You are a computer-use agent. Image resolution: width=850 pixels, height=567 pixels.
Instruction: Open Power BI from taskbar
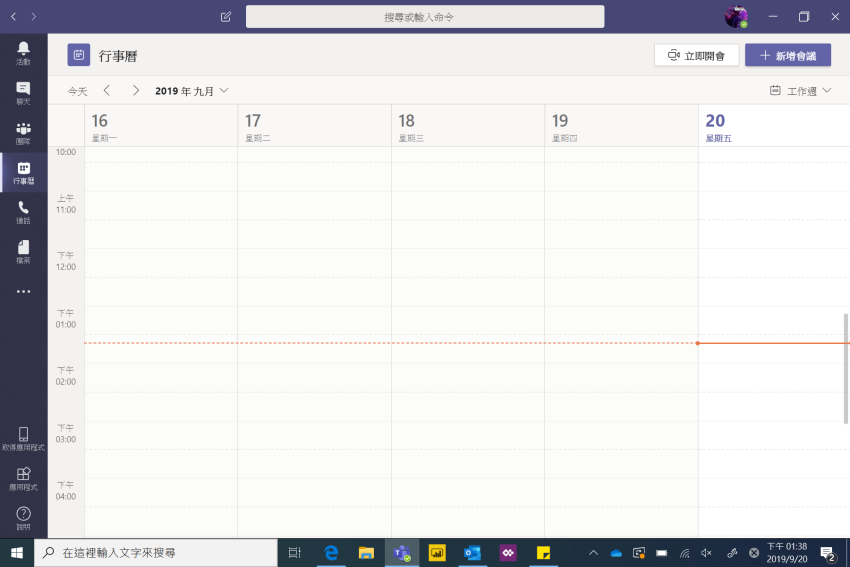point(437,552)
